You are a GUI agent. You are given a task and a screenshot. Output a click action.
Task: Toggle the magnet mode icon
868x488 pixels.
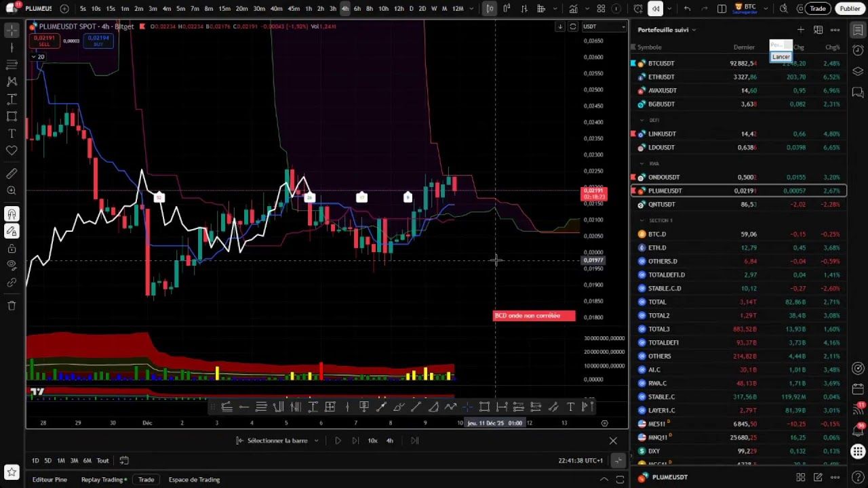click(x=12, y=214)
